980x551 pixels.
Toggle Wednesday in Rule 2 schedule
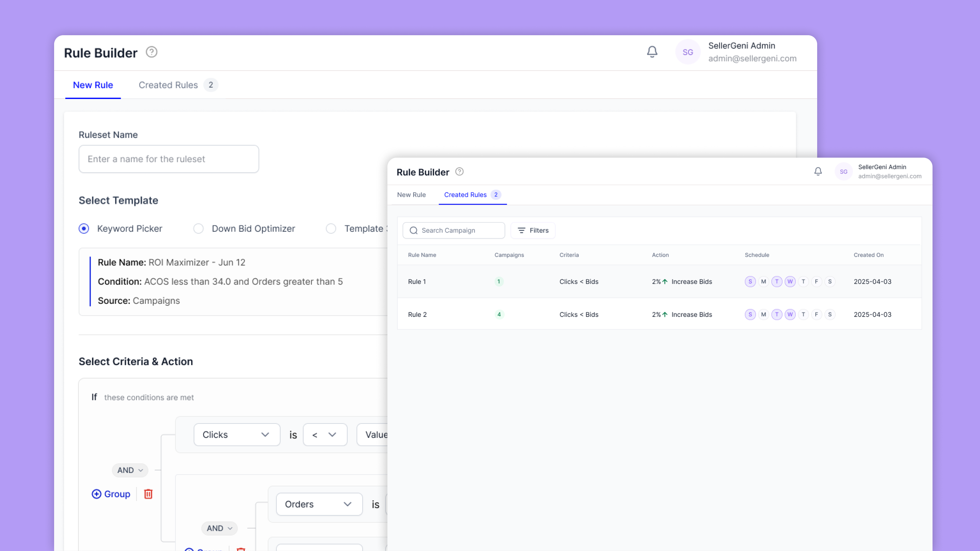pos(790,315)
